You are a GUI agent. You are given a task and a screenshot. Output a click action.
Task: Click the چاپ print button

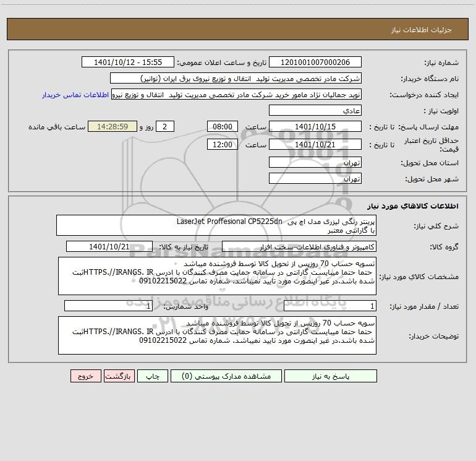coord(153,376)
